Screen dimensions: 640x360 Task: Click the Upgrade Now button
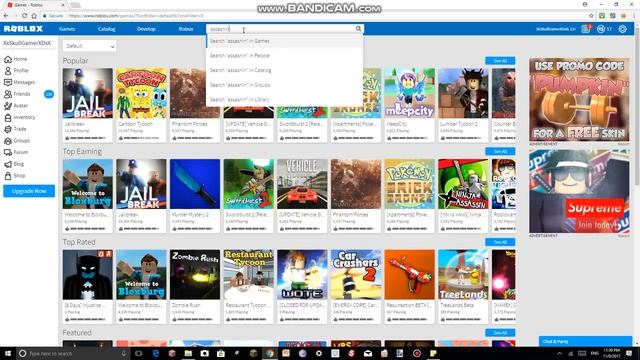pos(29,191)
